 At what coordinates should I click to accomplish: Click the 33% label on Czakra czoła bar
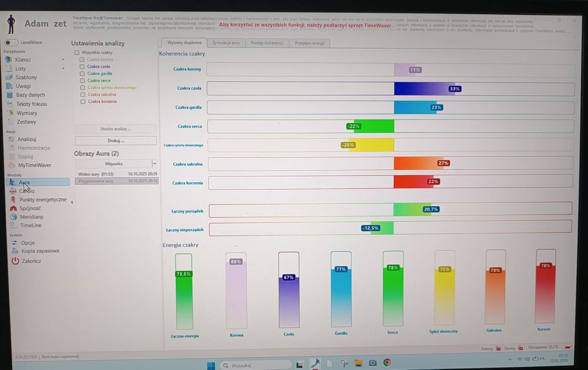point(455,89)
